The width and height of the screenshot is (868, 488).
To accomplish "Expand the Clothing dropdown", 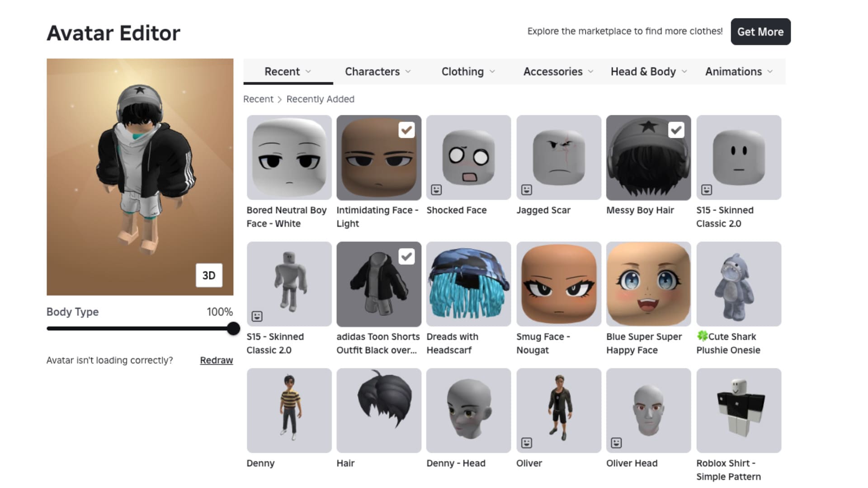I will (467, 71).
